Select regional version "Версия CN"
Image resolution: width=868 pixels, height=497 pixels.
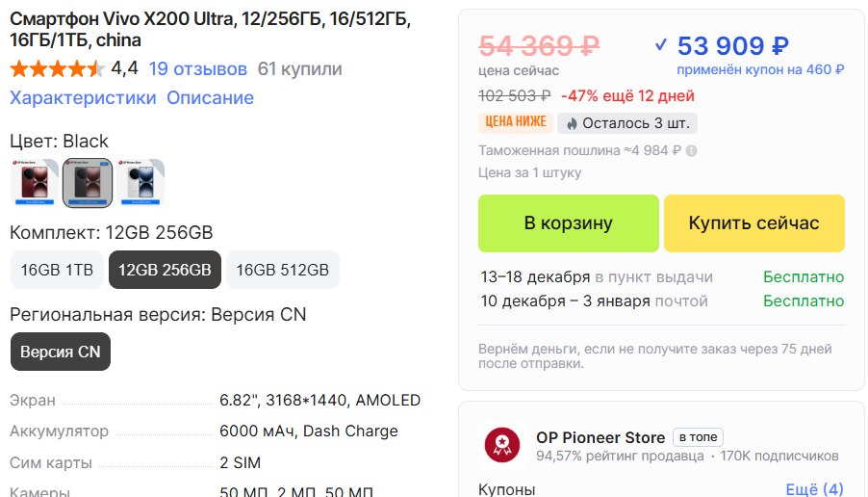click(61, 353)
